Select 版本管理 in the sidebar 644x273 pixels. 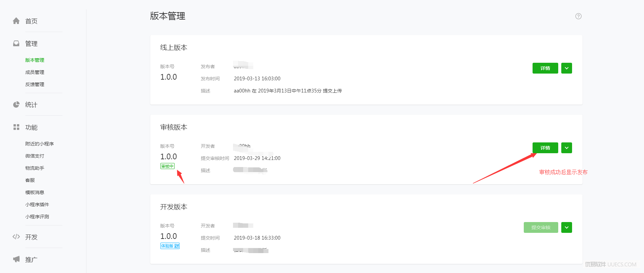35,60
